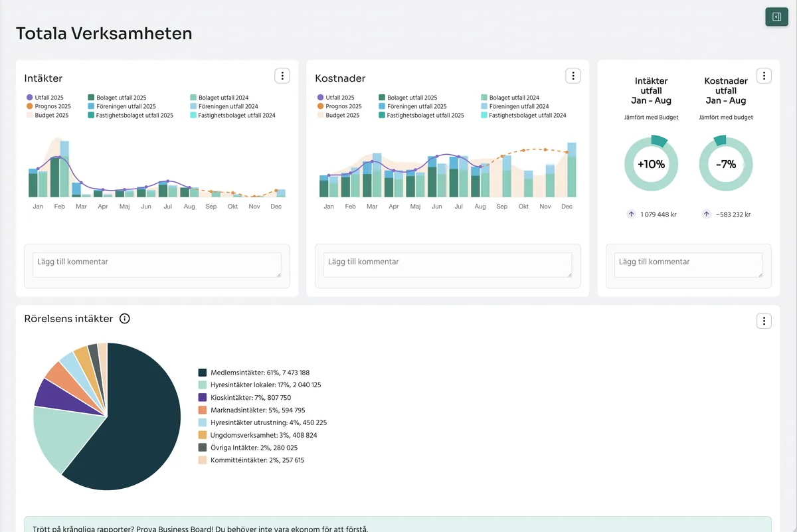Toggle Fastighetsbolaget utfall 2024 in Kostnader legend
This screenshot has width=797, height=532.
tap(523, 115)
